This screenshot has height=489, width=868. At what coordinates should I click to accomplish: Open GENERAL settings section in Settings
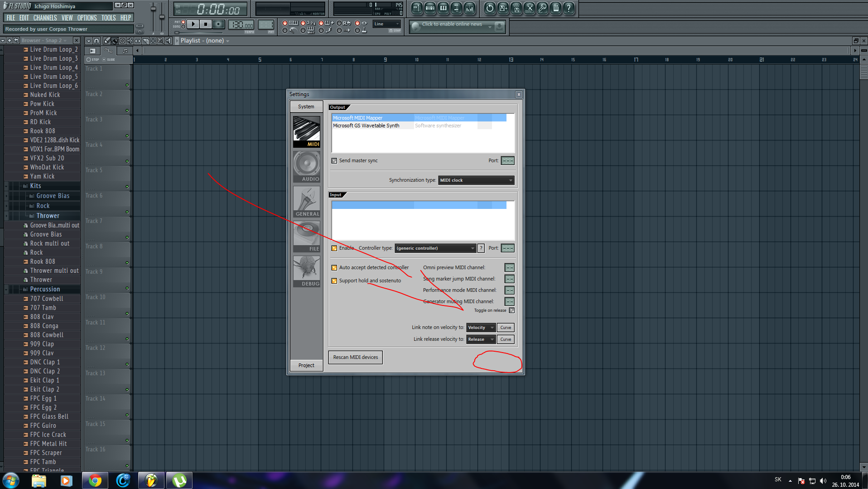[307, 201]
